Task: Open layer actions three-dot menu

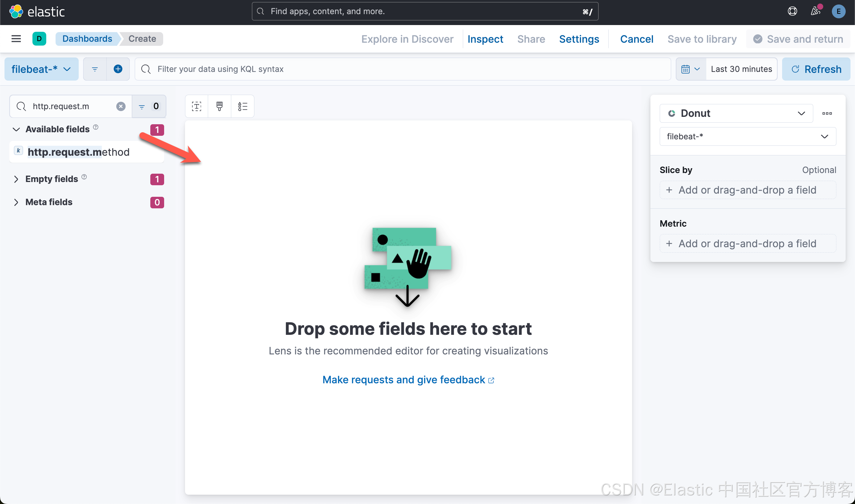Action: (x=827, y=113)
